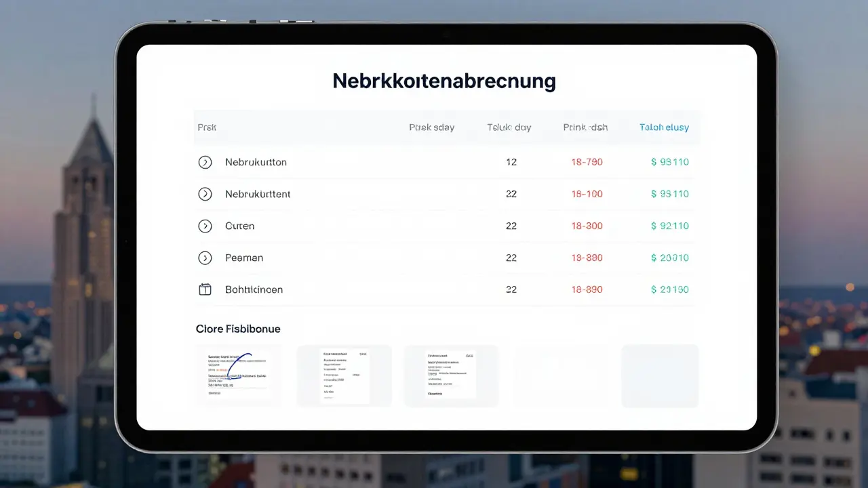Expand the Nebrukurtton row
The width and height of the screenshot is (868, 488).
tap(205, 162)
